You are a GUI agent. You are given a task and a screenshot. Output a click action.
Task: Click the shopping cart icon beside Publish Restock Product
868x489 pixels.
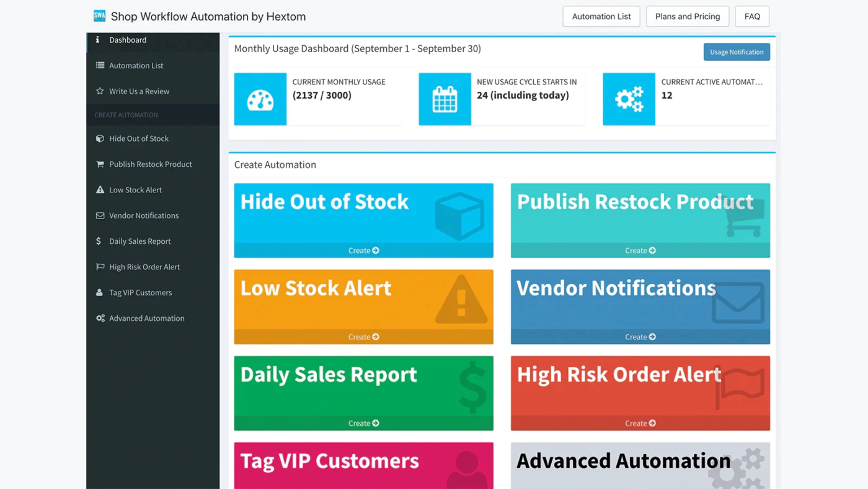[100, 164]
